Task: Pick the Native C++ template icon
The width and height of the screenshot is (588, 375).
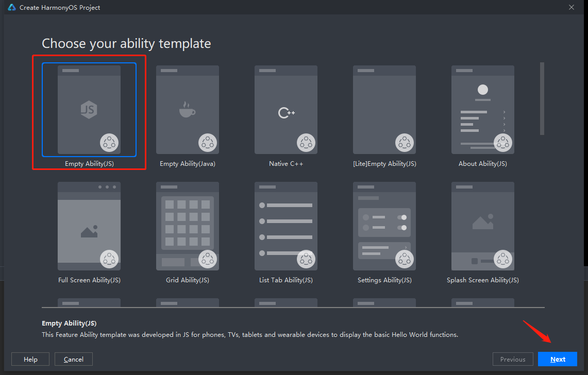Action: 286,110
